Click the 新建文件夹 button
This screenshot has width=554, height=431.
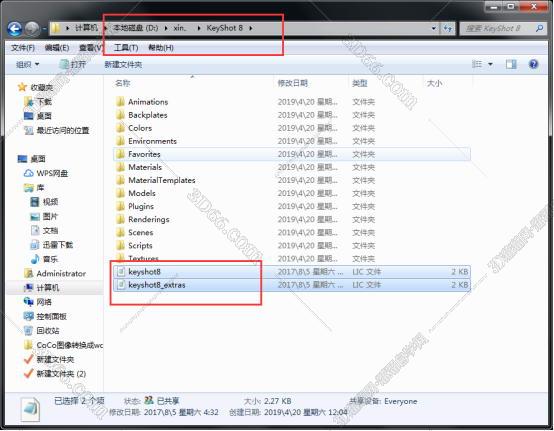[123, 65]
